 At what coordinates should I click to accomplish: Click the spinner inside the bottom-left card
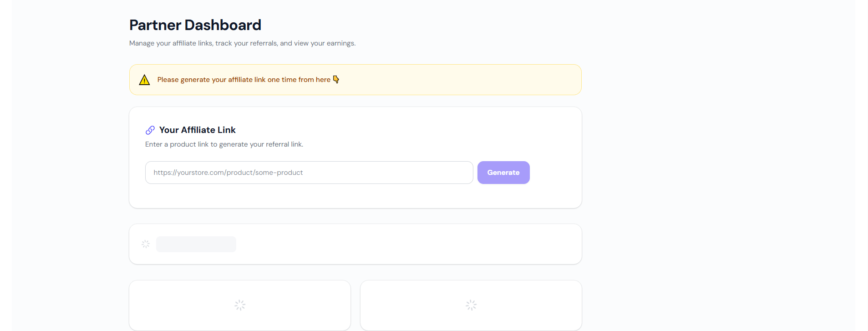pos(239,305)
